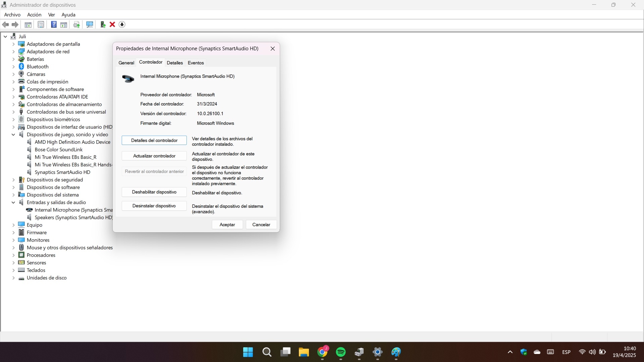Viewport: 644px width, 362px height.
Task: Open the Acción menu
Action: 34,15
